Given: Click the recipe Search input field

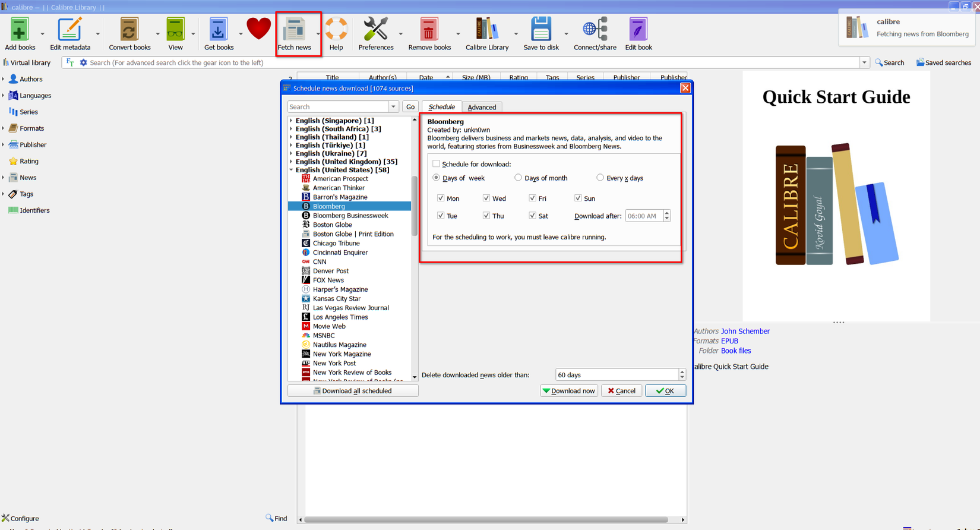Looking at the screenshot, I should [338, 107].
